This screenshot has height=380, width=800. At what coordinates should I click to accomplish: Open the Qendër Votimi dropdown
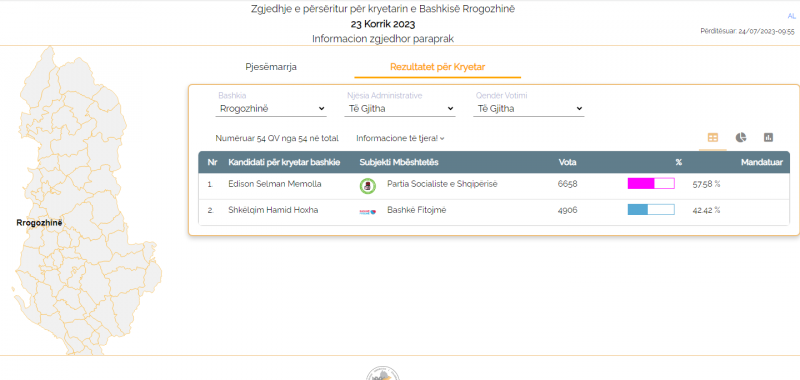(x=529, y=109)
